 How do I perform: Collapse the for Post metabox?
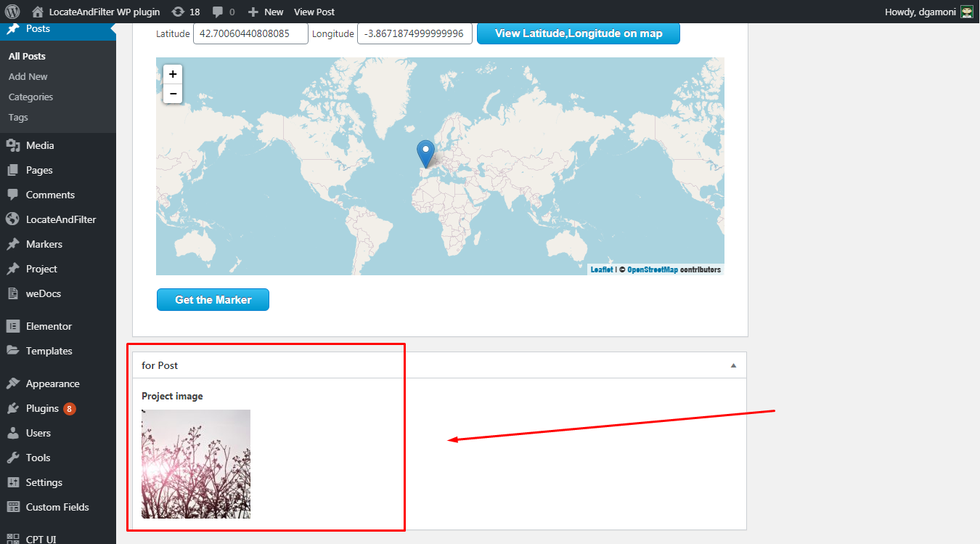(732, 365)
